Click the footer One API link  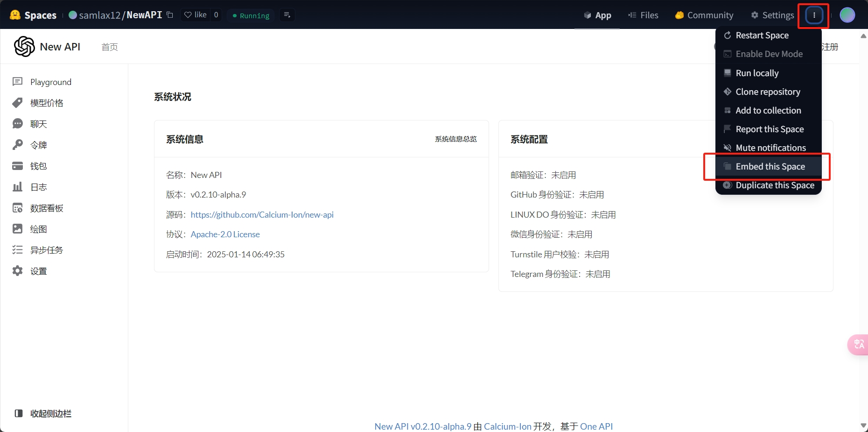tap(596, 426)
